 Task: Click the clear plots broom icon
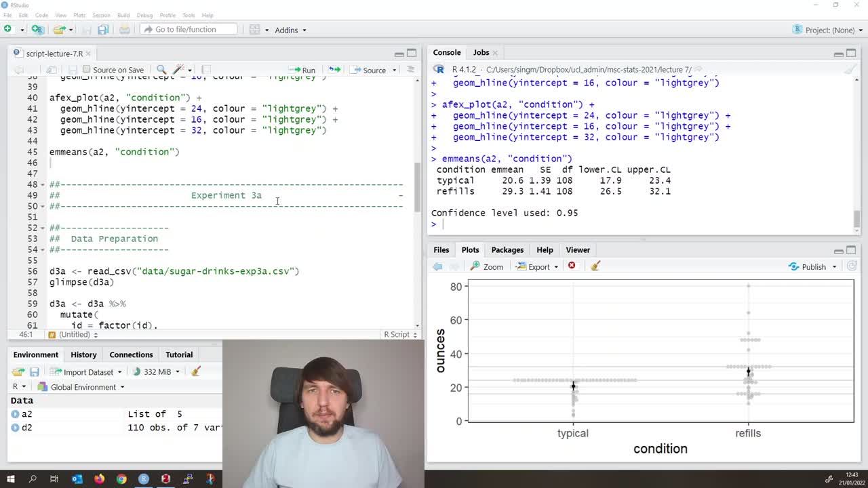pyautogui.click(x=595, y=266)
